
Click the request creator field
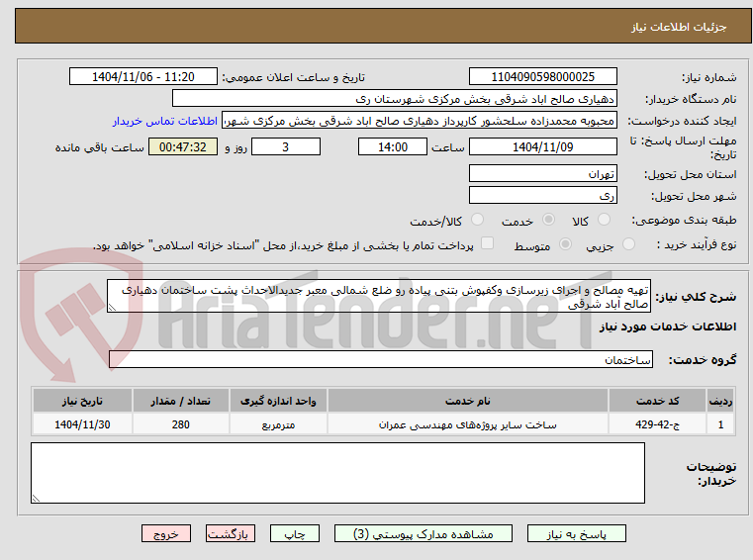[419, 121]
